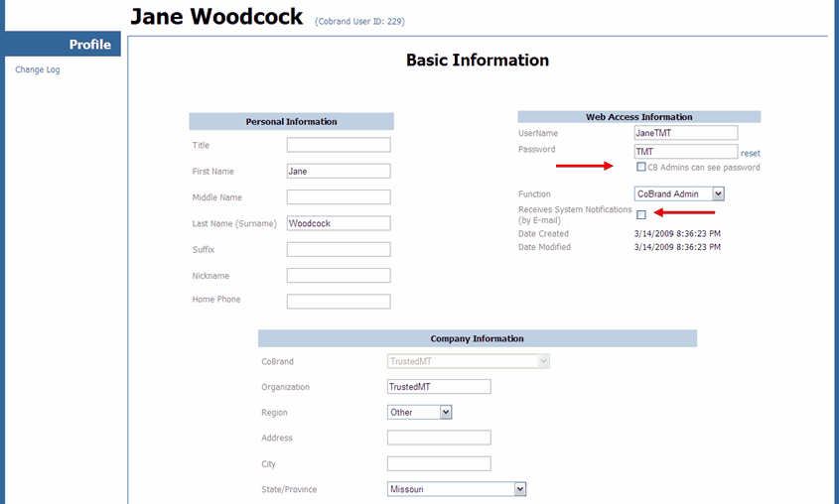The height and width of the screenshot is (504, 839).
Task: Edit the Password field TMT
Action: coord(686,151)
